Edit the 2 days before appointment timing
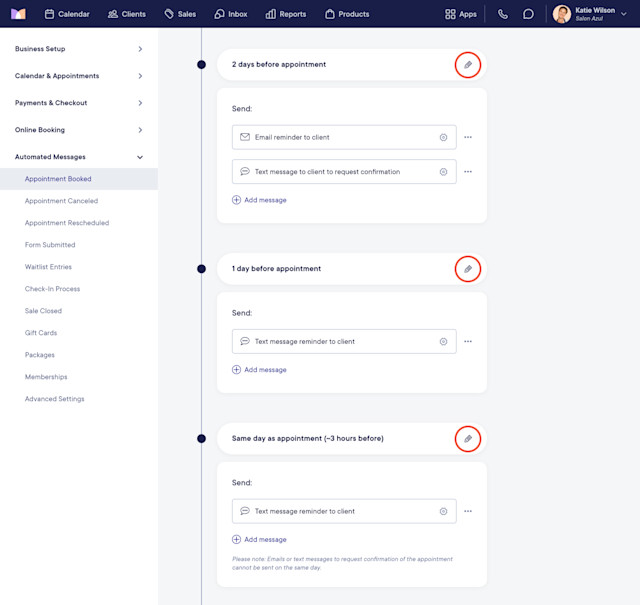The width and height of the screenshot is (640, 605). point(468,65)
